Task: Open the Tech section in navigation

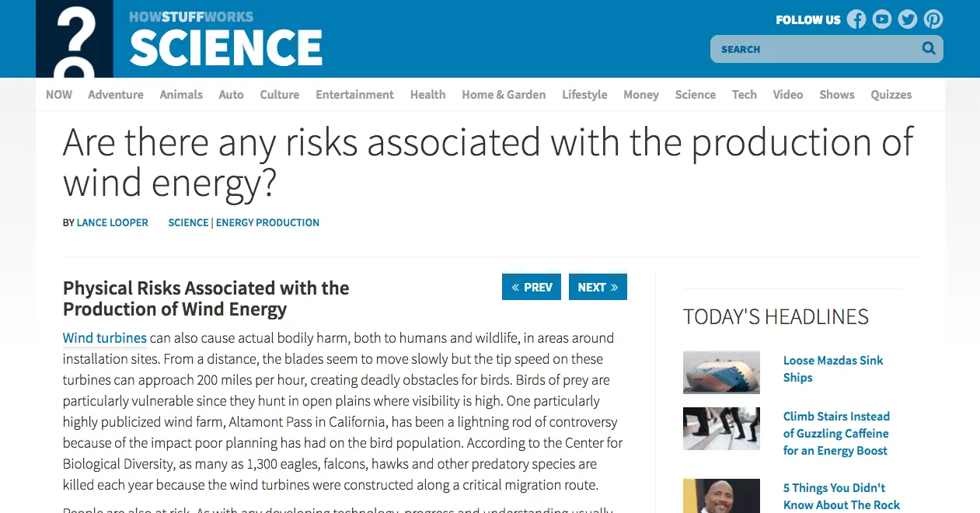Action: [744, 95]
